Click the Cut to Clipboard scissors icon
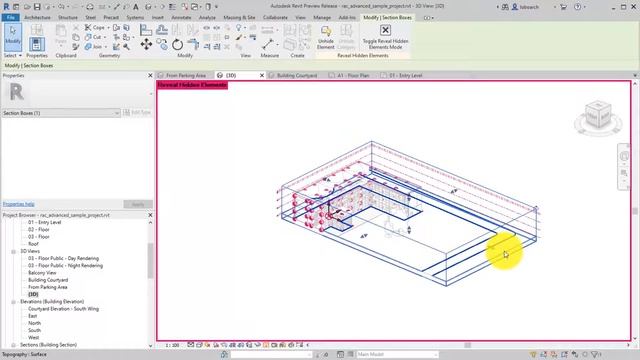 pyautogui.click(x=76, y=28)
